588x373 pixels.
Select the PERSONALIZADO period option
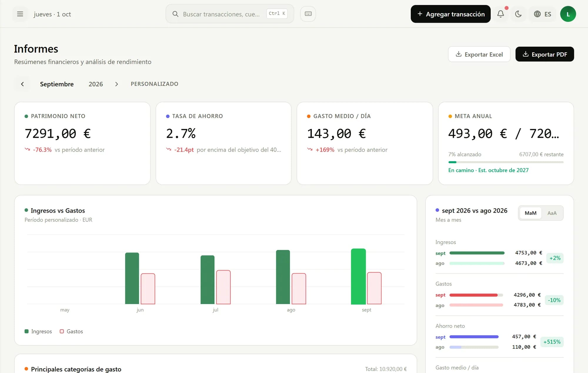(x=154, y=84)
